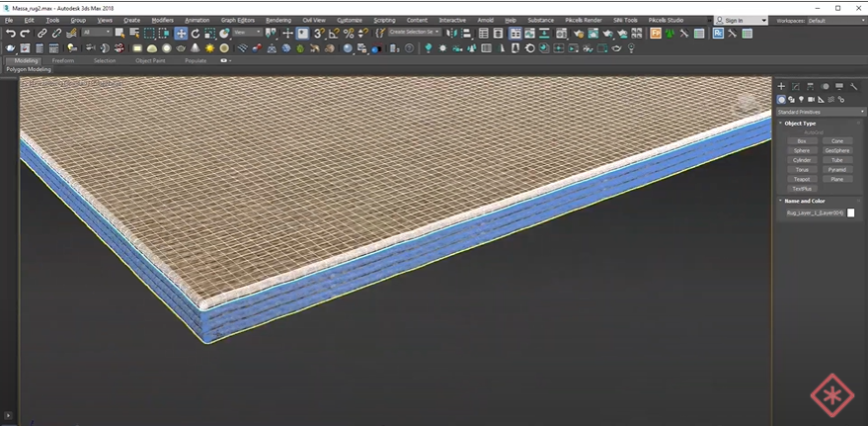
Task: Open the Modify panel tab icon
Action: coord(796,87)
